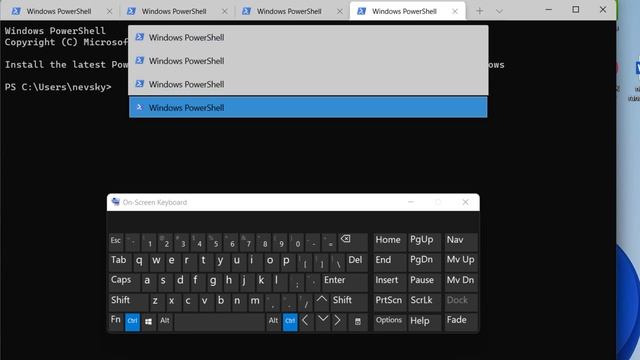Image resolution: width=640 pixels, height=360 pixels.
Task: Select the second Windows PowerShell entry in tab switcher
Action: tap(308, 61)
